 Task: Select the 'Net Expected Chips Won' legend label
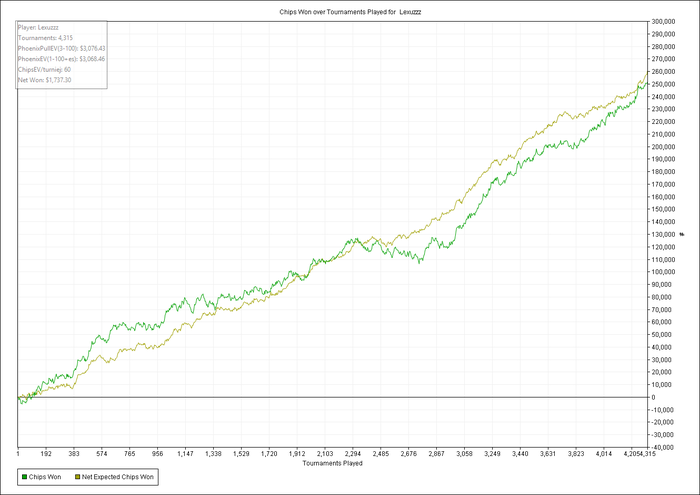[x=117, y=477]
